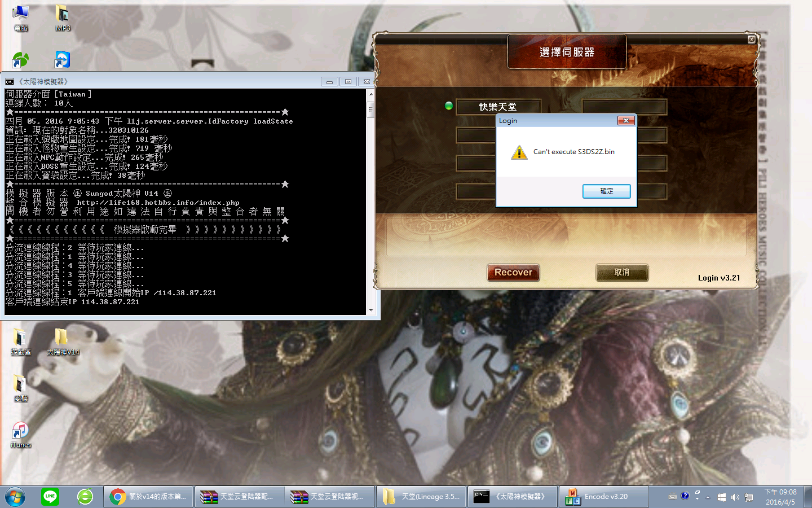This screenshot has width=812, height=508.
Task: Switch to the WinRAR window 天堂云登陆器视
Action: [x=330, y=497]
